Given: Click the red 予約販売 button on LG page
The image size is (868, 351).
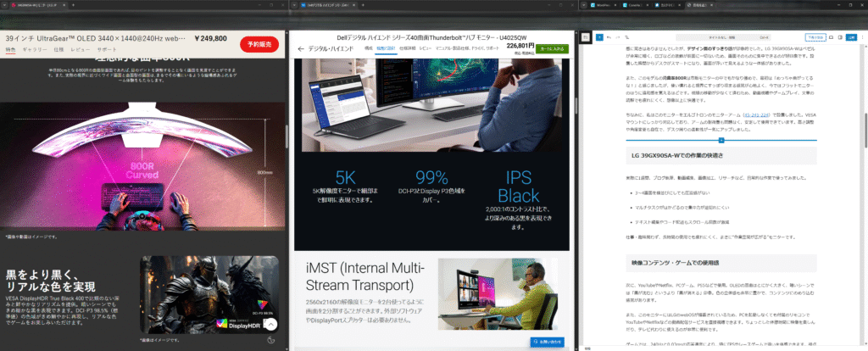Looking at the screenshot, I should tap(259, 44).
